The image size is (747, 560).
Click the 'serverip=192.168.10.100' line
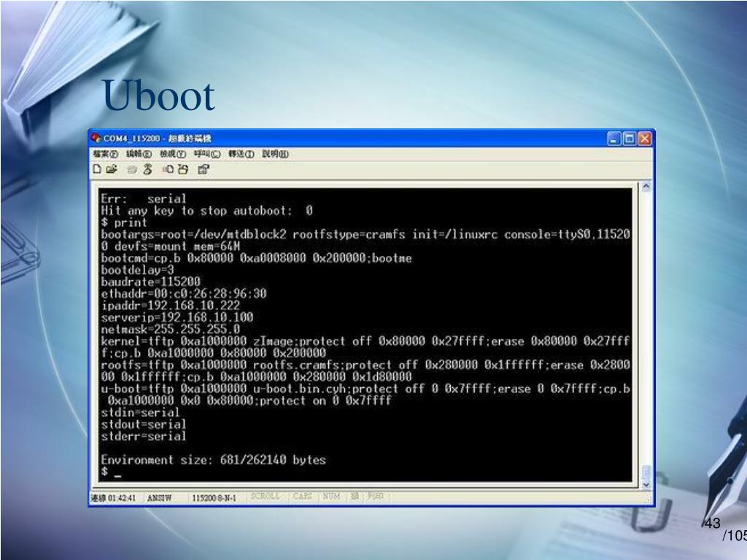pos(177,317)
